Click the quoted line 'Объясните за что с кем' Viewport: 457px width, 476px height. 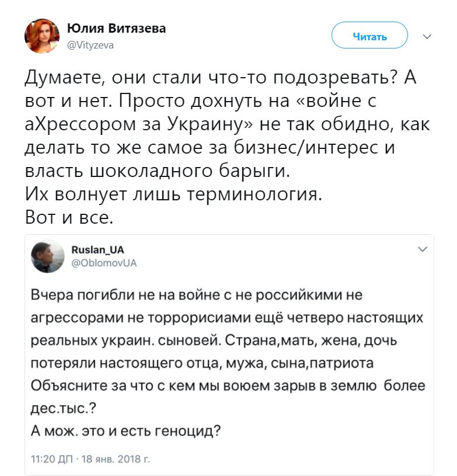pos(228,386)
